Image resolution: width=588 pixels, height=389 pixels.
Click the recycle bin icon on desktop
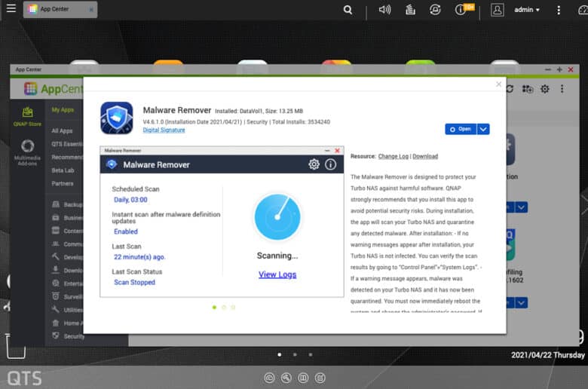16,346
